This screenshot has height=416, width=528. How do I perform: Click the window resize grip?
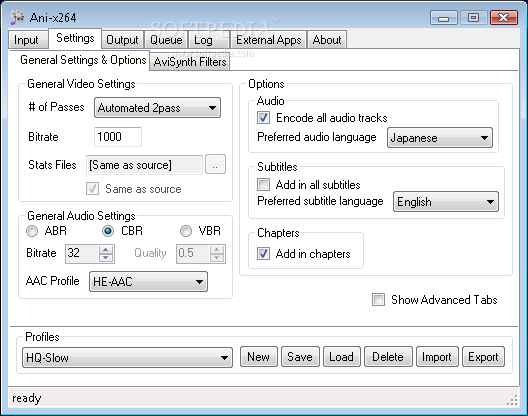coord(512,401)
